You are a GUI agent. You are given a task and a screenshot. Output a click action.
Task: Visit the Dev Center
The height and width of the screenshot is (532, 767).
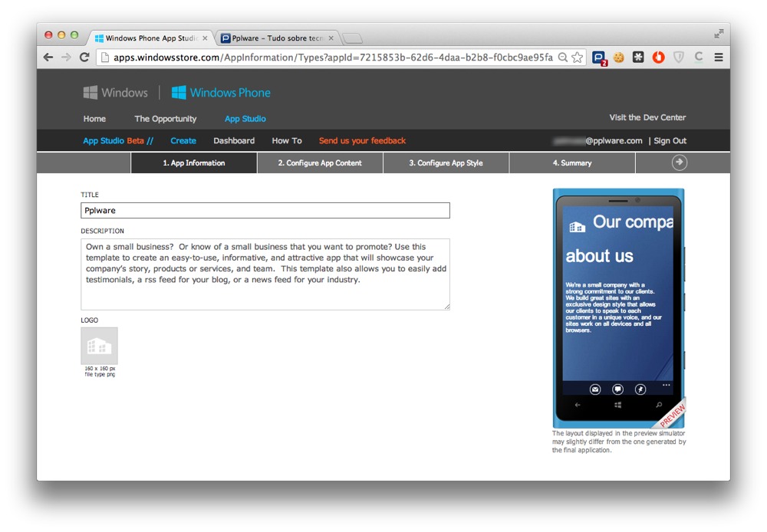[x=647, y=117]
